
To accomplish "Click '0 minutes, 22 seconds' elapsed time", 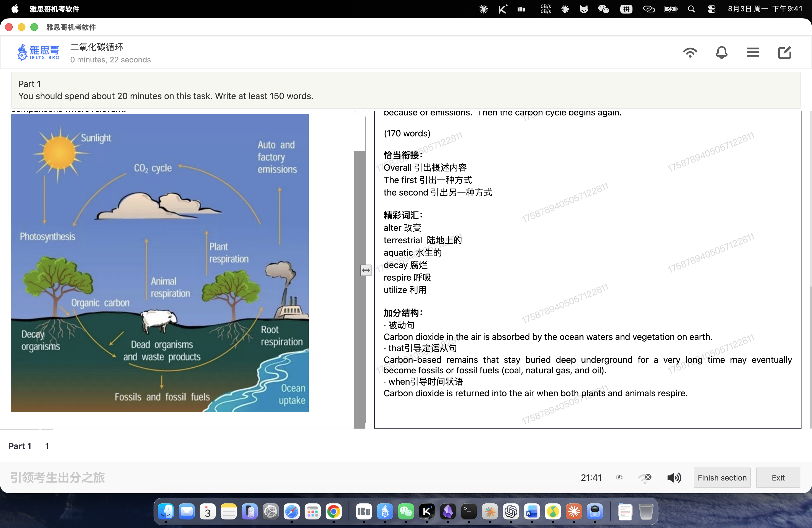I will pos(110,60).
